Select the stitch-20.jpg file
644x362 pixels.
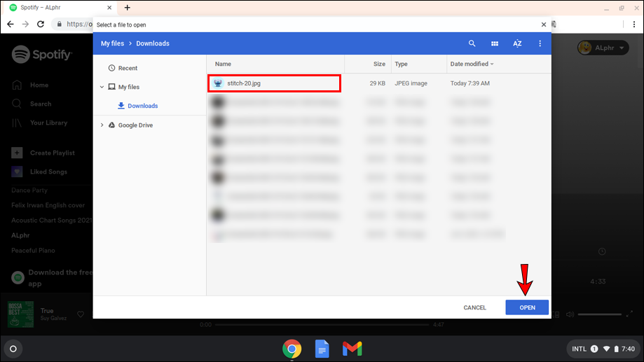click(x=275, y=83)
